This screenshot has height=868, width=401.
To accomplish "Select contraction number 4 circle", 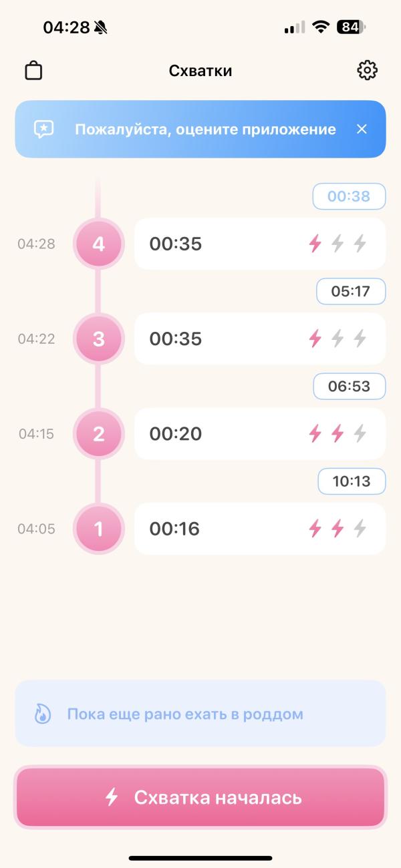I will point(98,244).
